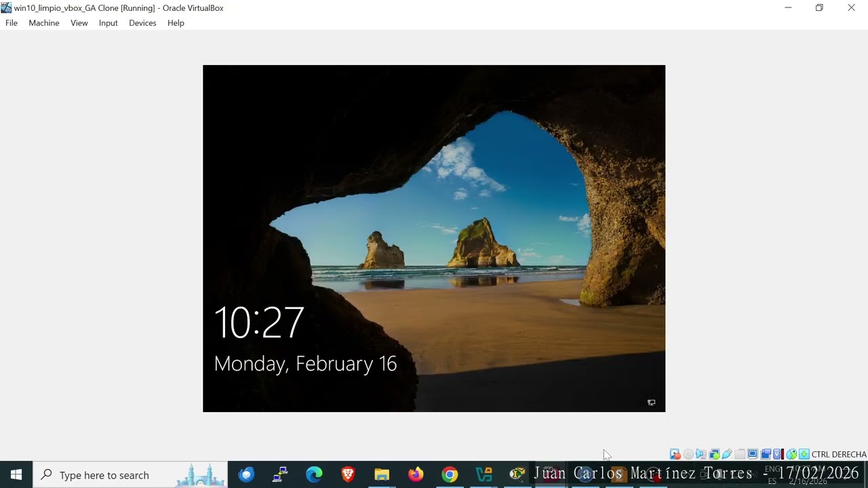Click the audio status icon

pyautogui.click(x=701, y=454)
